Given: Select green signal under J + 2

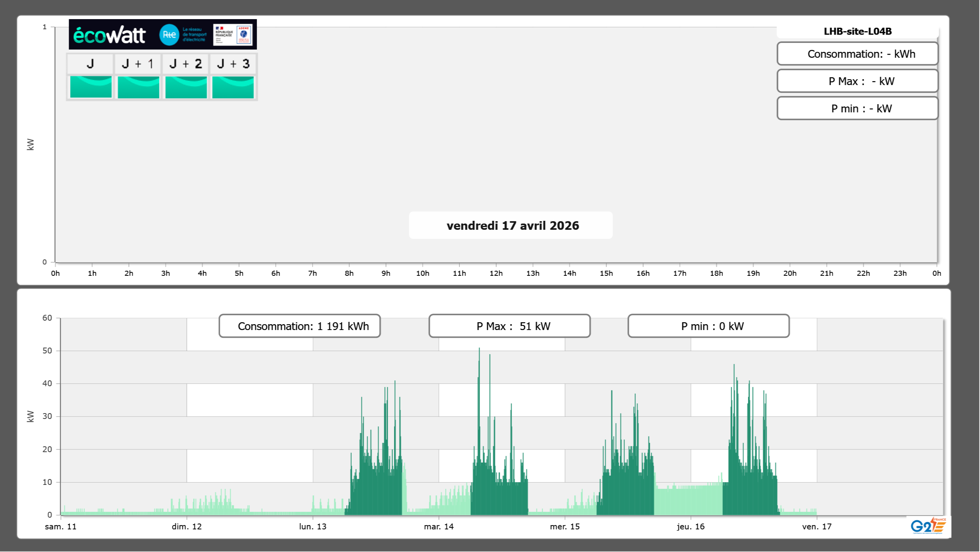Looking at the screenshot, I should point(186,87).
